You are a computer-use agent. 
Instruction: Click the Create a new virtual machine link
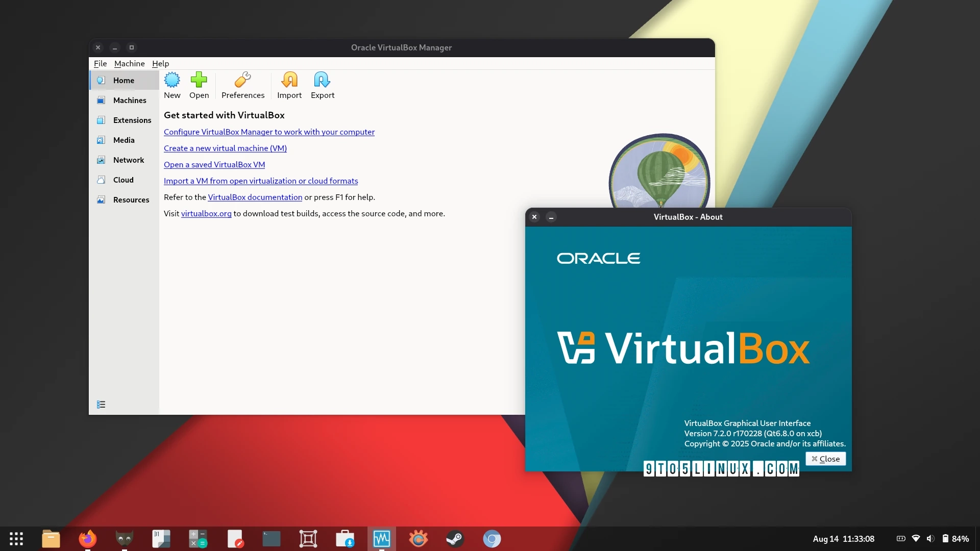(225, 148)
